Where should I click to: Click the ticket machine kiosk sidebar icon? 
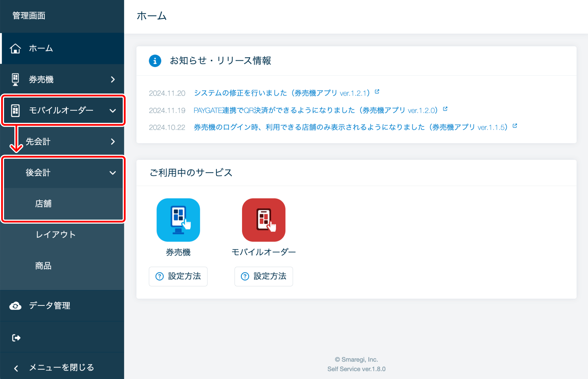point(15,79)
